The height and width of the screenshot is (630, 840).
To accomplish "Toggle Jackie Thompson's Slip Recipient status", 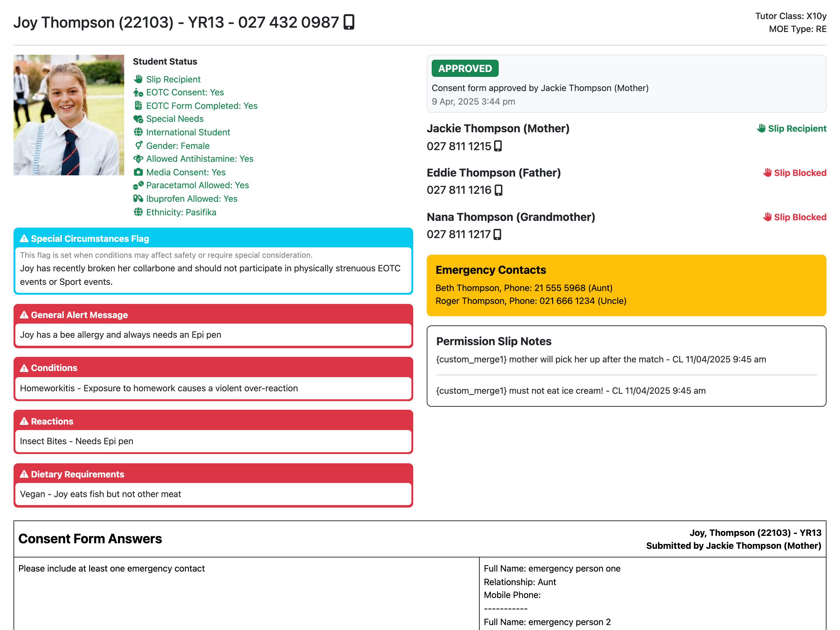I will click(x=791, y=129).
